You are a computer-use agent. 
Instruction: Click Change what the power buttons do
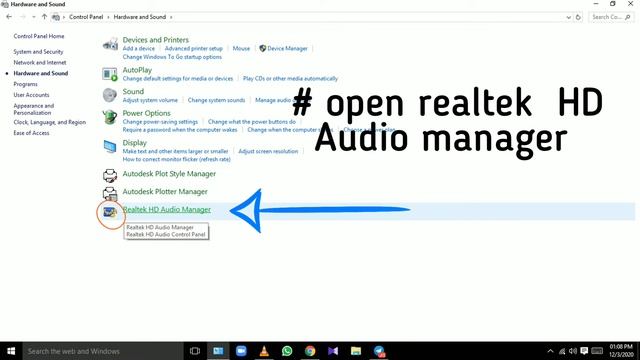coord(252,122)
